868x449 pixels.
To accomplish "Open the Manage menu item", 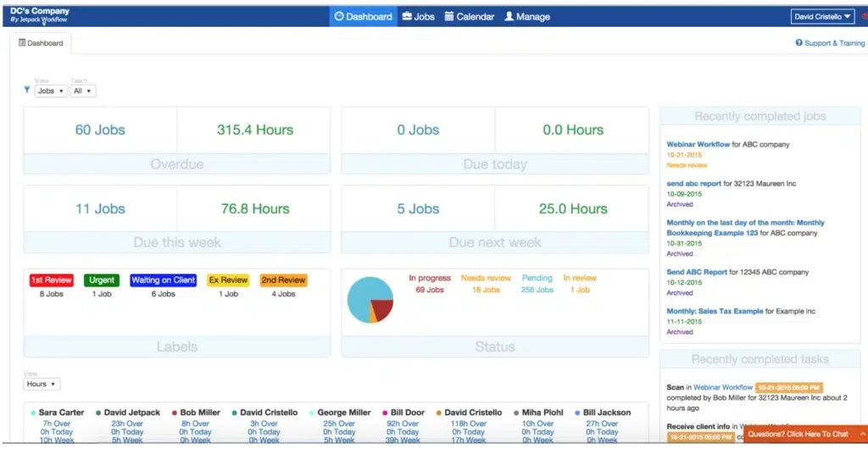I will tap(532, 16).
